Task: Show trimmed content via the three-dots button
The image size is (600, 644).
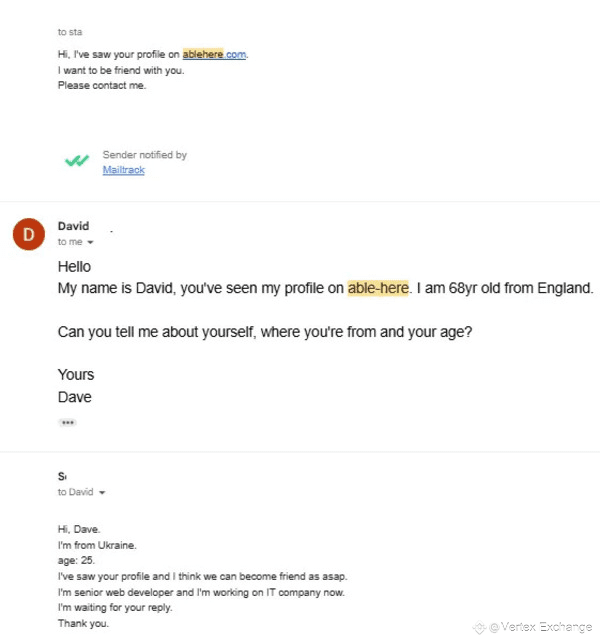Action: click(x=67, y=423)
